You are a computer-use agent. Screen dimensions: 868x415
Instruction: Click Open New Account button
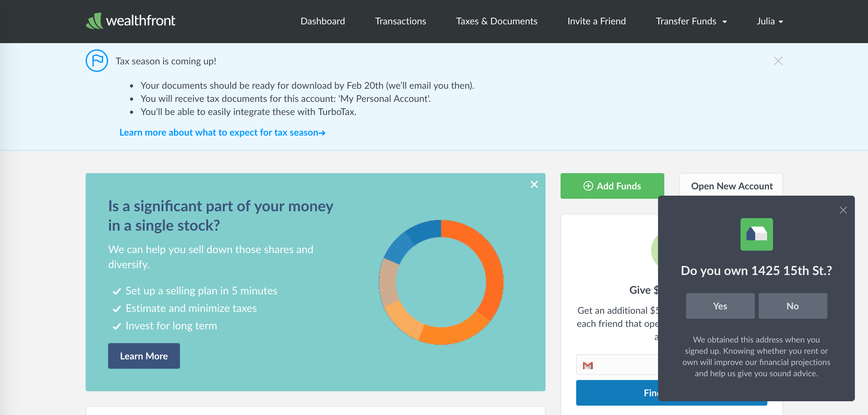(731, 186)
